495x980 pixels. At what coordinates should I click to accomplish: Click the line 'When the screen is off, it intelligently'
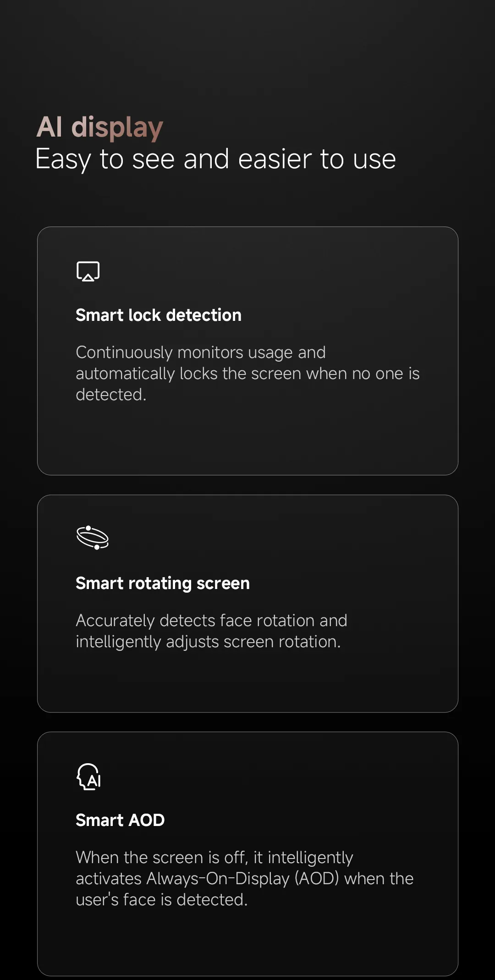pyautogui.click(x=214, y=858)
